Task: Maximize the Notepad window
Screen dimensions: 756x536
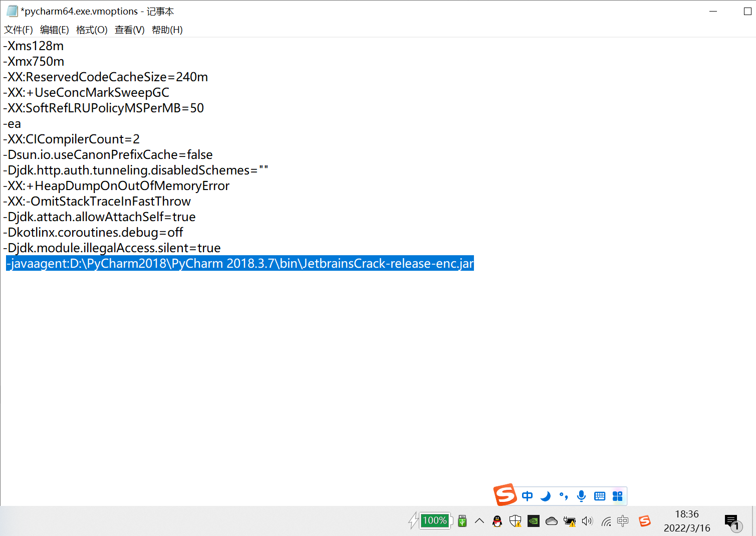Action: (x=747, y=11)
